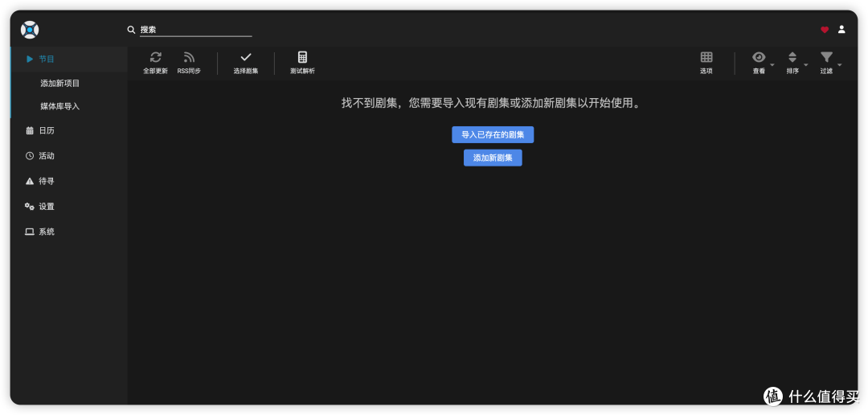
Task: Open 节目 in the sidebar
Action: [x=69, y=59]
